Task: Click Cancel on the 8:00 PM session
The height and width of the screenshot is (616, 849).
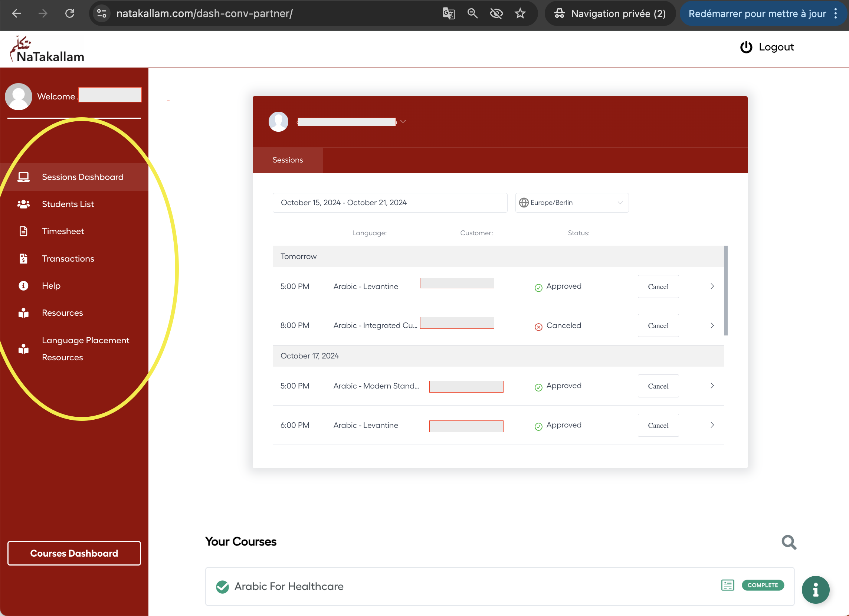Action: pos(658,325)
